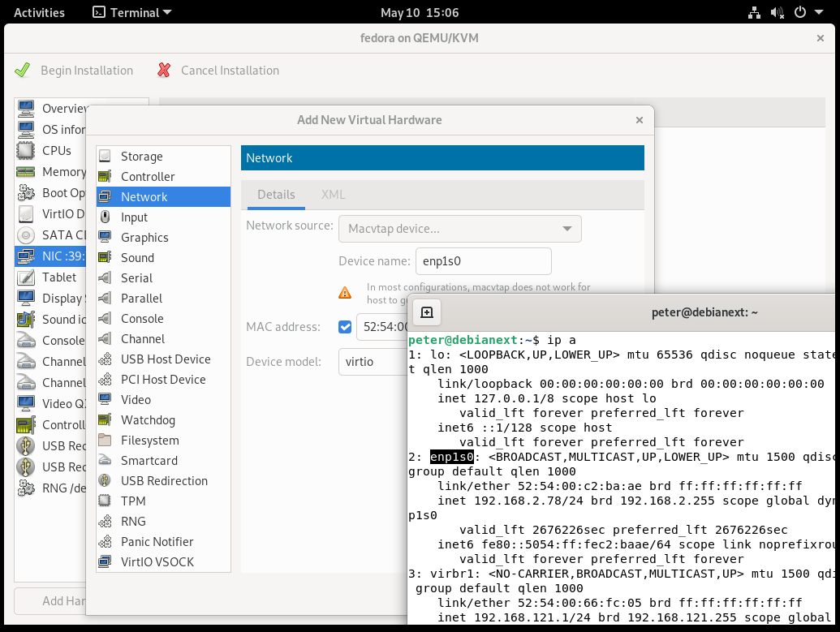Click highlighted enp1s0 text in the terminal

coord(452,457)
